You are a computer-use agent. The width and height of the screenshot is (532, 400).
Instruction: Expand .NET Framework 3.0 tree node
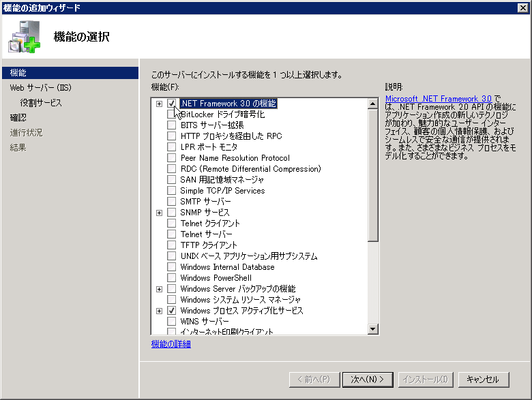(159, 104)
